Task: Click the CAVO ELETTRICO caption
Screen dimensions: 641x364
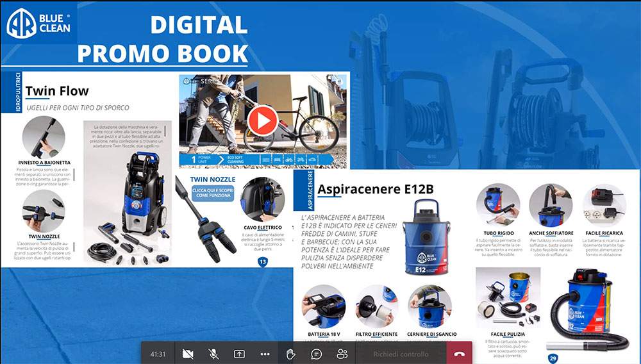Action: (x=263, y=227)
